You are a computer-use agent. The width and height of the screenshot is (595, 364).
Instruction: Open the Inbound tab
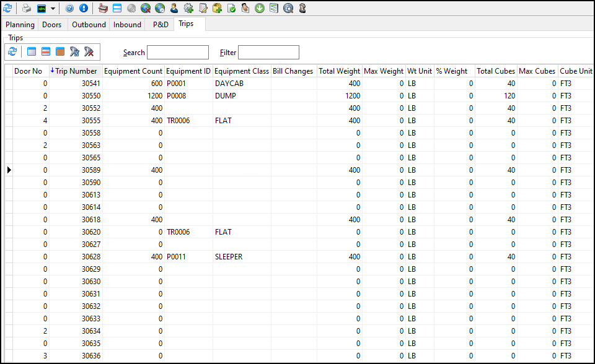pyautogui.click(x=127, y=25)
